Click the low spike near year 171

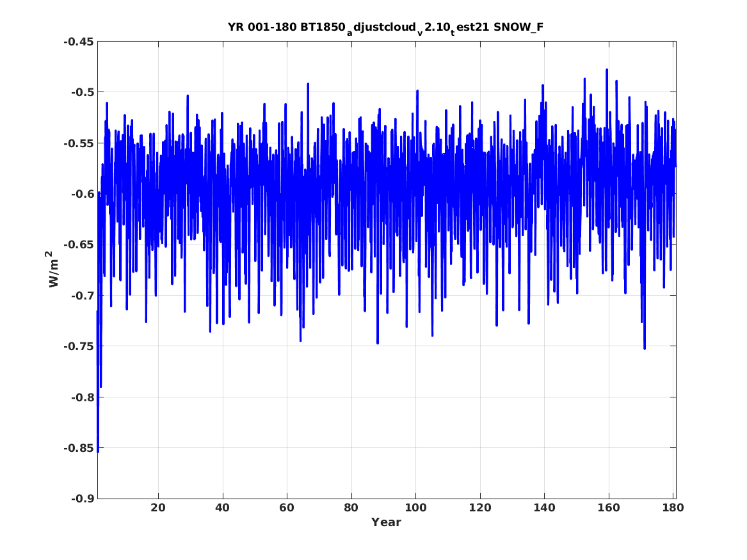point(645,348)
